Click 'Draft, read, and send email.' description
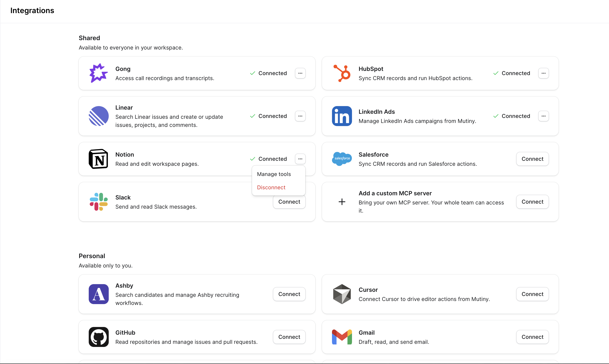This screenshot has width=609, height=364. click(x=394, y=342)
